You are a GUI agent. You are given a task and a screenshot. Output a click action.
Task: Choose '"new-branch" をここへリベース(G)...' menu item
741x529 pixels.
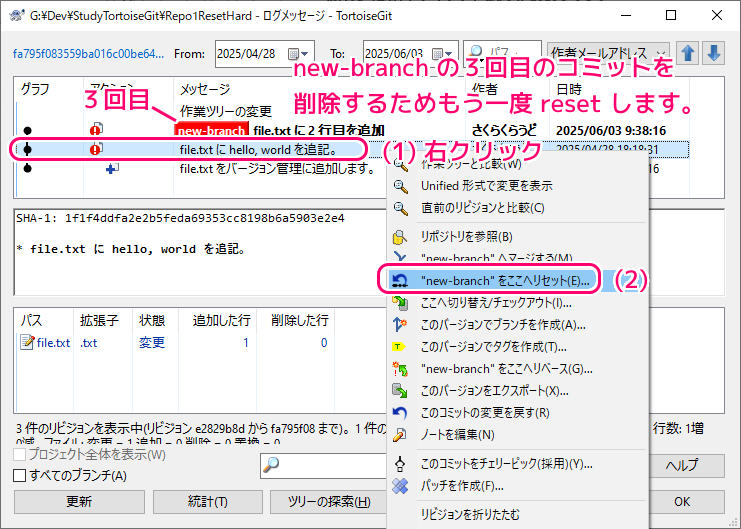(x=517, y=369)
